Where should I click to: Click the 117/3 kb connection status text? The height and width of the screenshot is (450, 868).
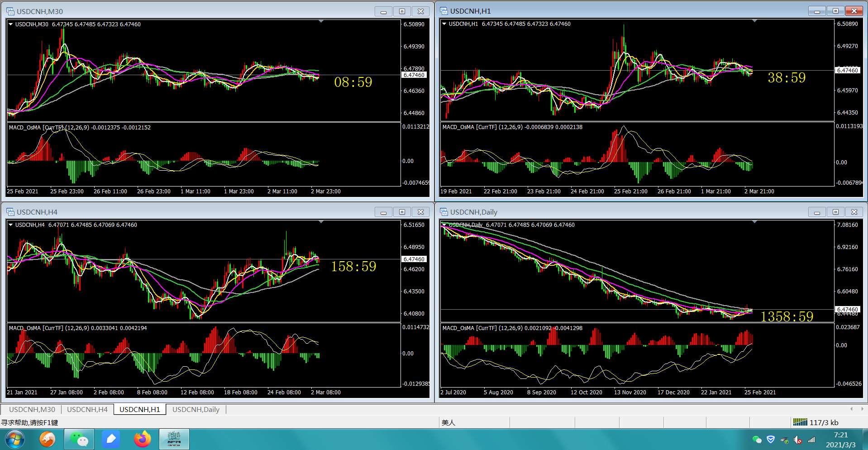pyautogui.click(x=824, y=422)
